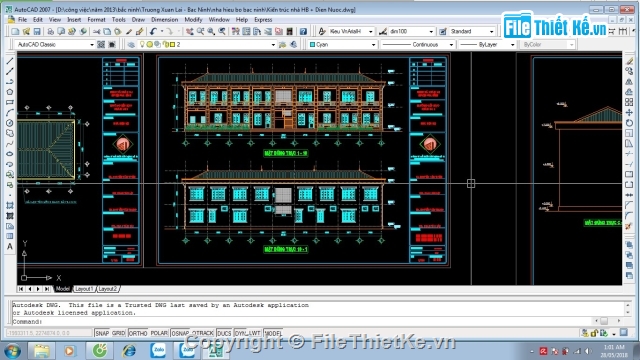Open the Modify menu

pyautogui.click(x=193, y=20)
